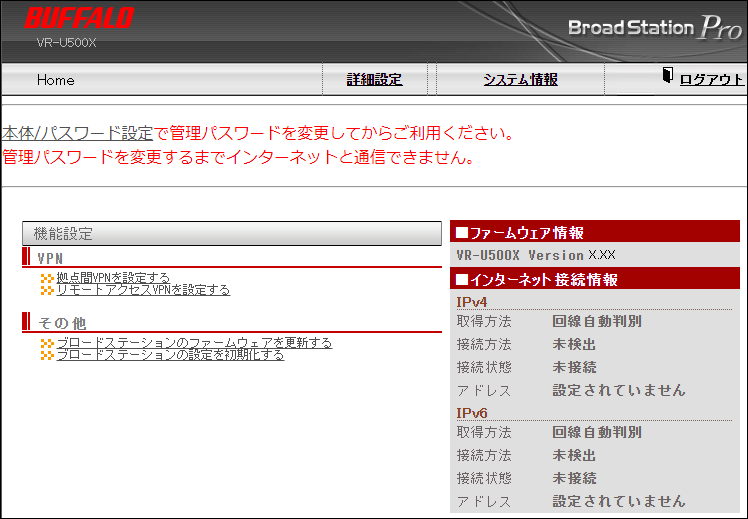Click the IPv4 取得方法 label
The width and height of the screenshot is (748, 519).
coord(484,321)
